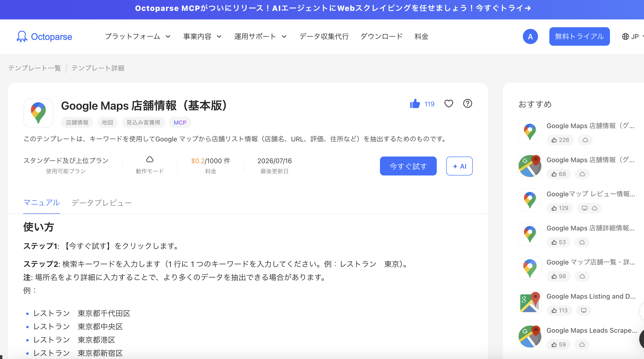Open the user avatar 'A' profile

coord(530,36)
